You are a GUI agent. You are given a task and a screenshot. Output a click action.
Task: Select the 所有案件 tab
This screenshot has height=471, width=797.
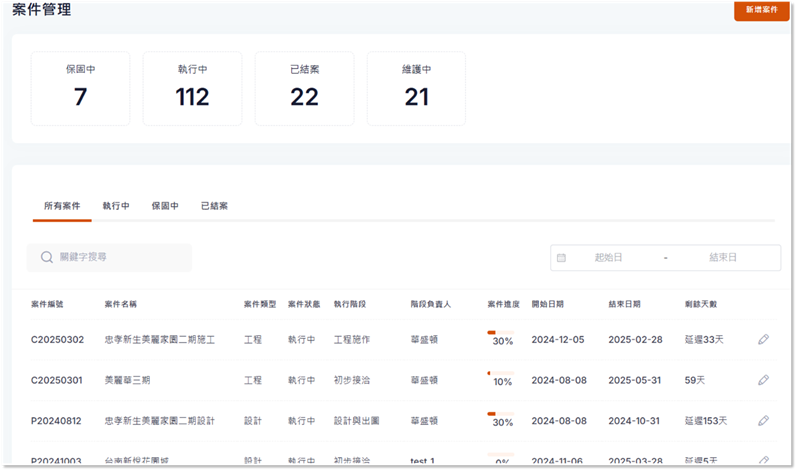(62, 206)
